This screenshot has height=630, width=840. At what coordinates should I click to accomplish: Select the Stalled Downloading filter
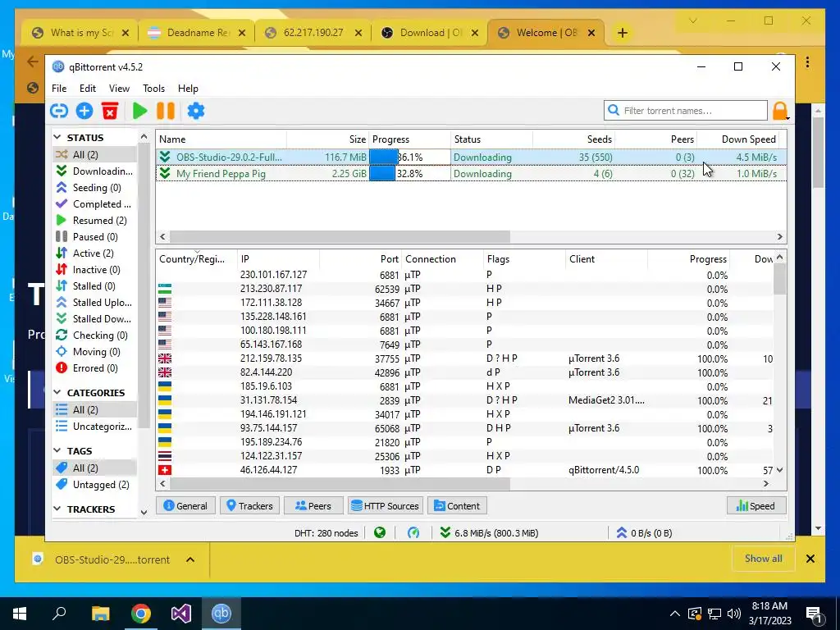95,319
